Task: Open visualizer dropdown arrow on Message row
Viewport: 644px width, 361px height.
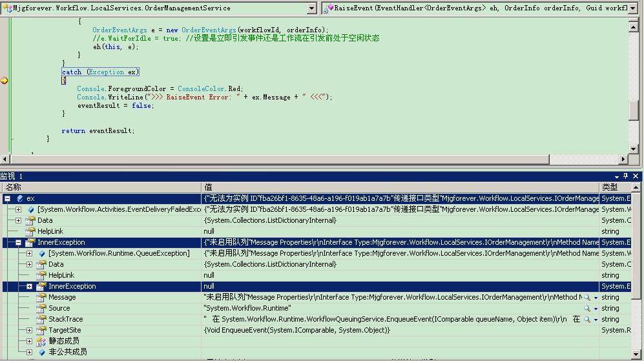Action: click(595, 298)
